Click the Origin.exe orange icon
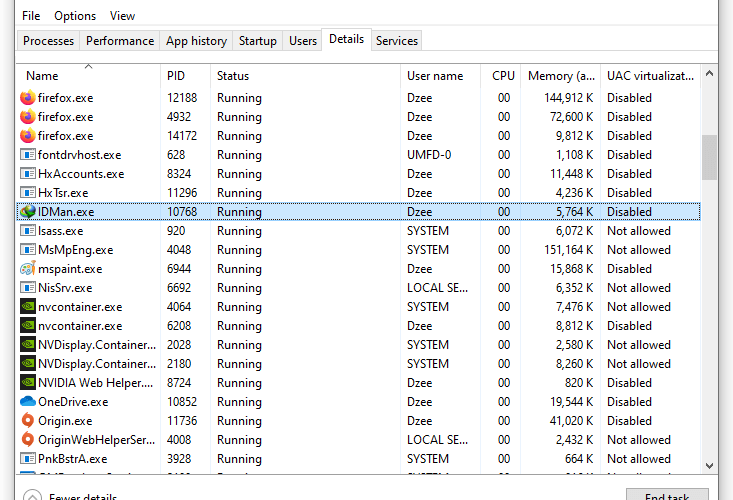Screen dimensions: 733x500 tap(28, 421)
